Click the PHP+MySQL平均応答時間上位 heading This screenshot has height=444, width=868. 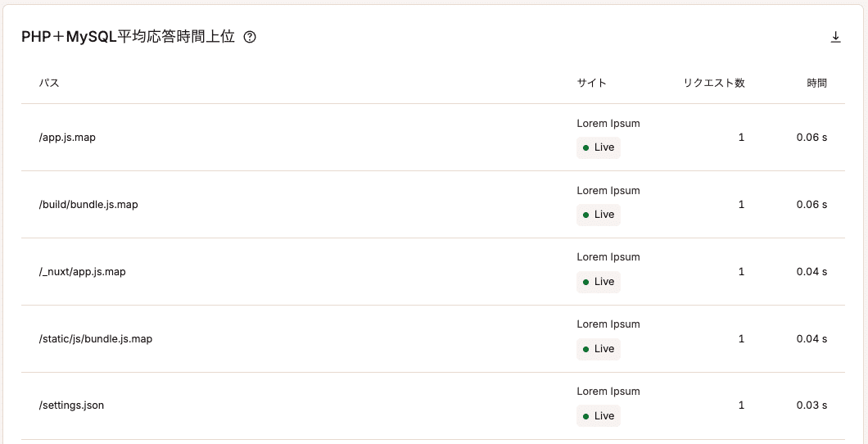(x=128, y=37)
